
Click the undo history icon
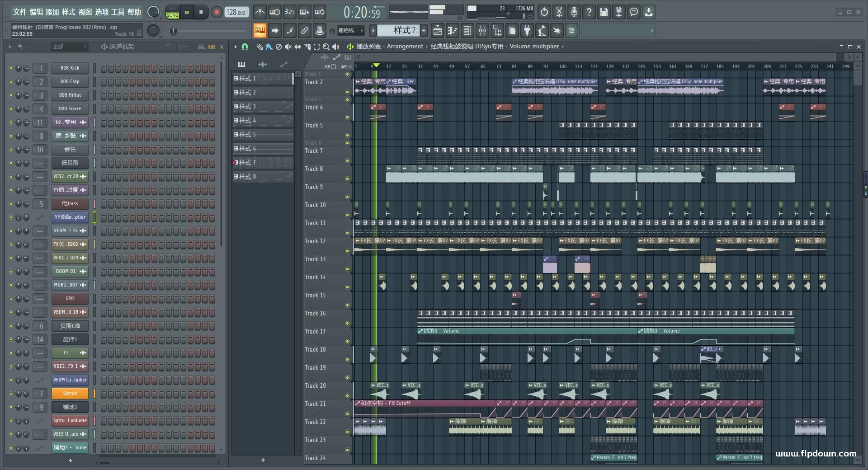(544, 12)
